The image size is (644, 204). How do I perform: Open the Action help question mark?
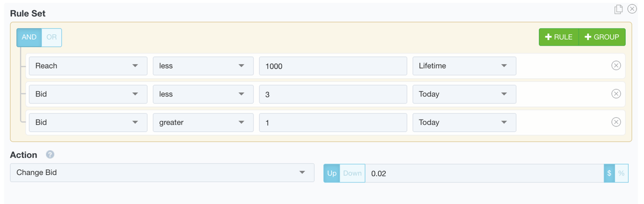click(x=50, y=155)
